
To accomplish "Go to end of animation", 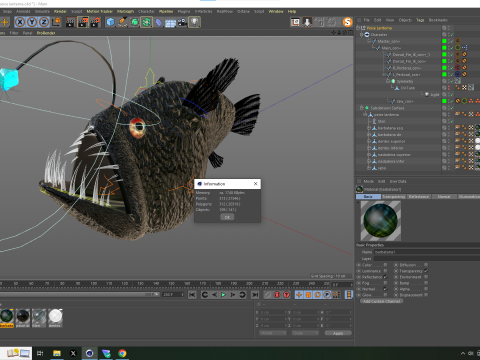I will pos(255,295).
